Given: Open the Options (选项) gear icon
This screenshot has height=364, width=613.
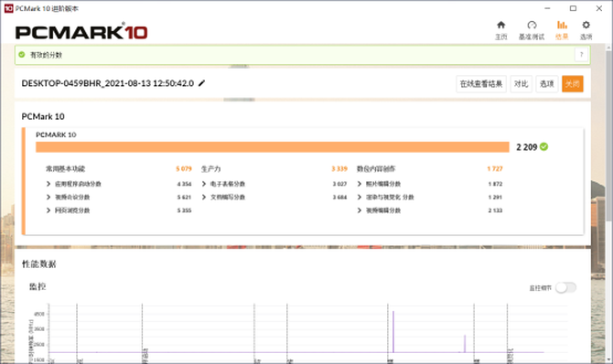Looking at the screenshot, I should (x=586, y=26).
